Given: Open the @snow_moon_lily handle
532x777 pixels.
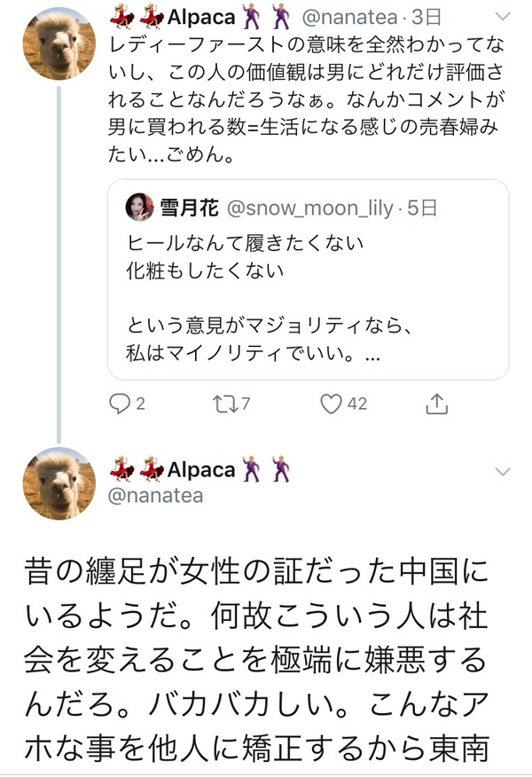Looking at the screenshot, I should tap(310, 208).
